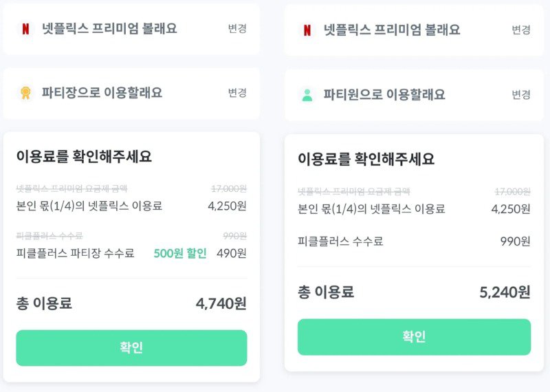The height and width of the screenshot is (392, 550).
Task: Click the gold medal party-leader icon
Action: click(x=25, y=93)
